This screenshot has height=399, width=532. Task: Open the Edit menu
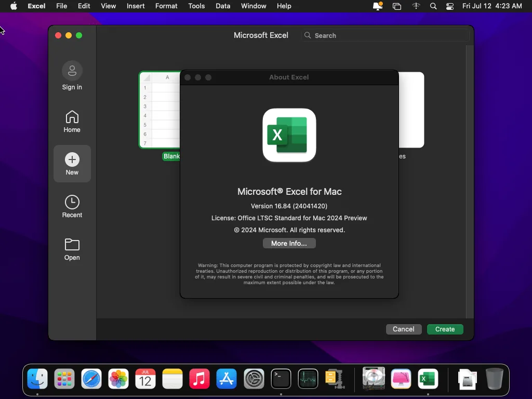[84, 6]
